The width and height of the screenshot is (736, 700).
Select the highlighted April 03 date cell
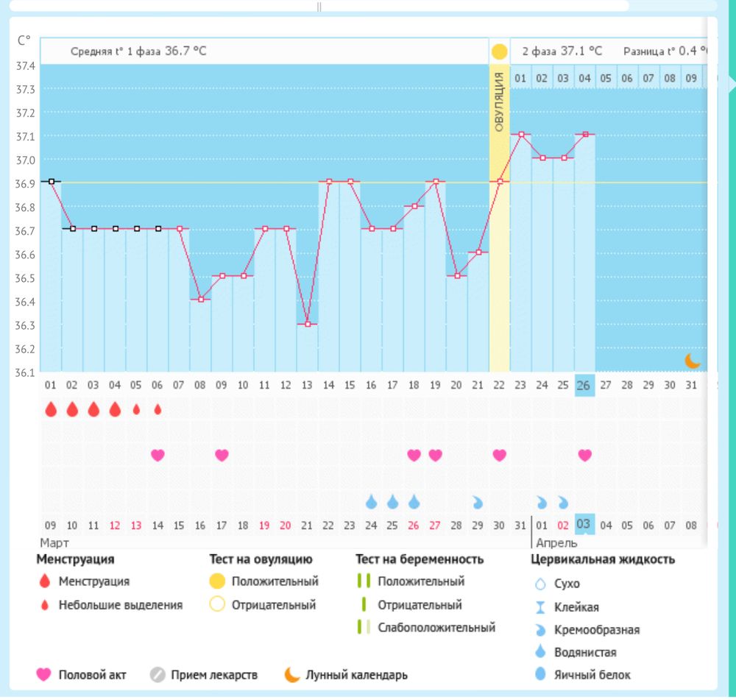pyautogui.click(x=584, y=524)
